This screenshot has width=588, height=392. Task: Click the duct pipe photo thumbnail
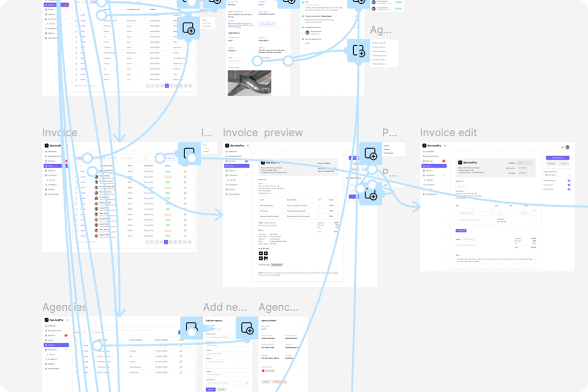[249, 82]
